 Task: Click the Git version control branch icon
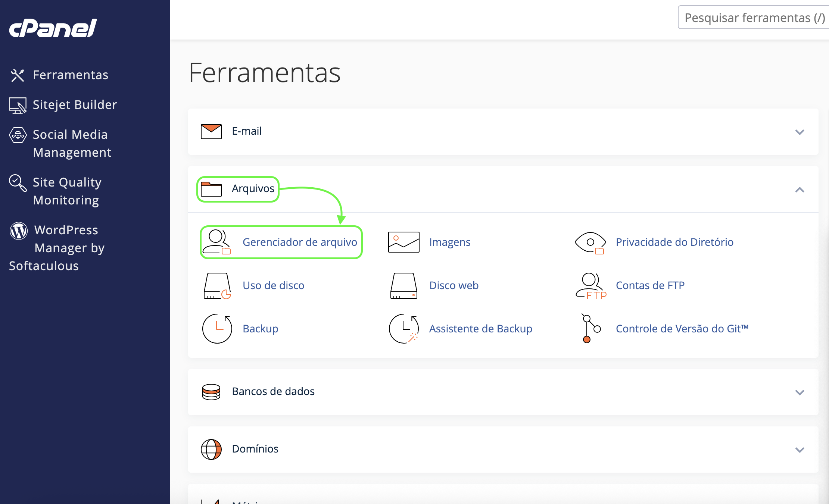(x=591, y=328)
